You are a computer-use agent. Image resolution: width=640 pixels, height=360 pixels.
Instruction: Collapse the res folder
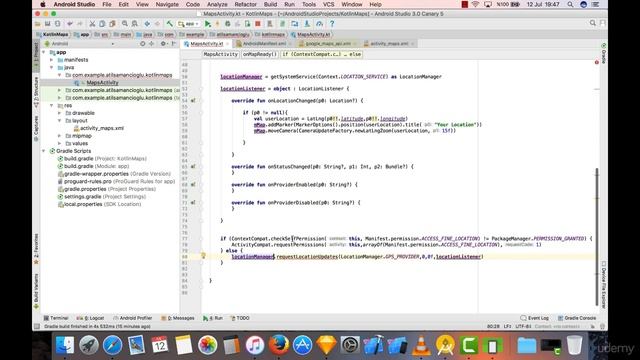pos(51,105)
